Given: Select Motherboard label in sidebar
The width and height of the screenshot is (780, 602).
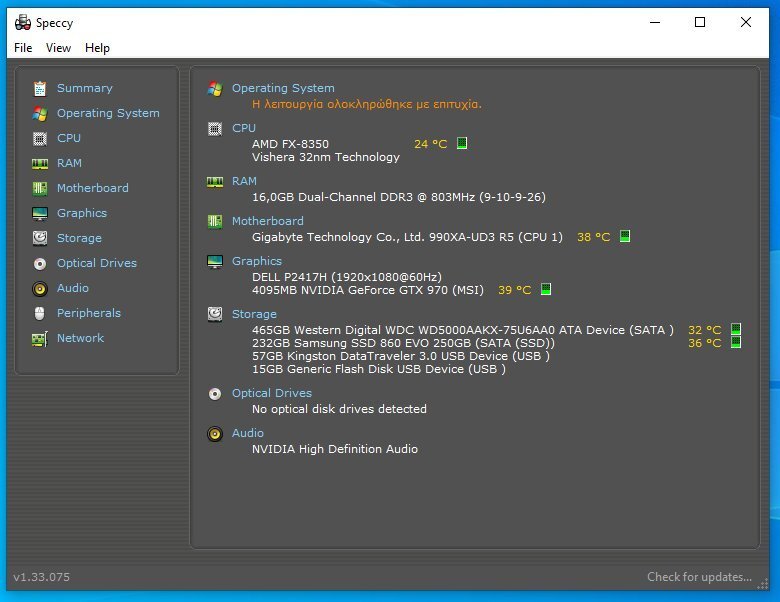Looking at the screenshot, I should (x=93, y=188).
